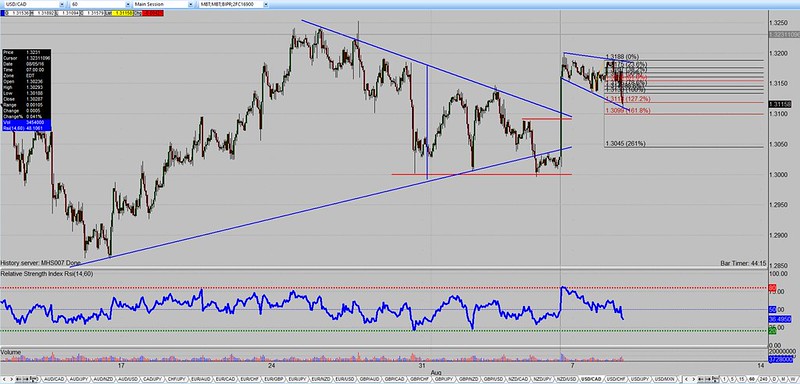
Task: Select the 240 minute interval tab
Action: [764, 379]
